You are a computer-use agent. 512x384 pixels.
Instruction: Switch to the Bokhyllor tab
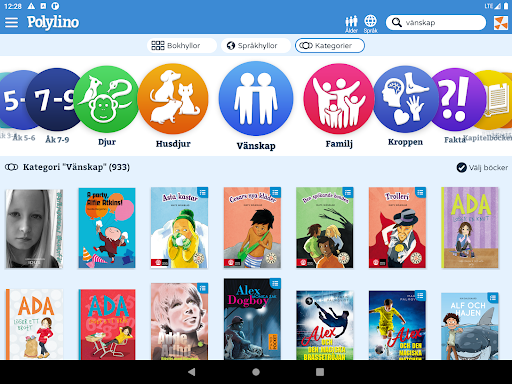pyautogui.click(x=182, y=46)
